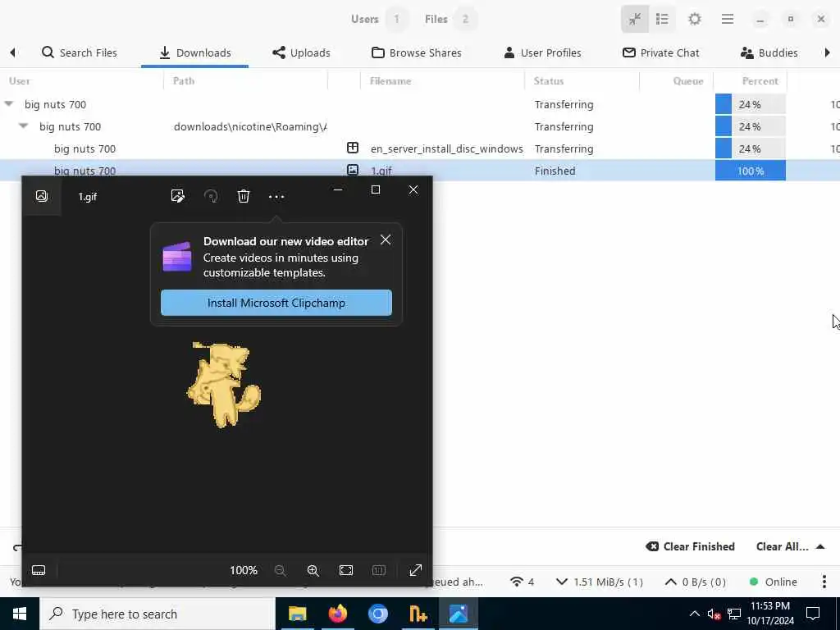Click the image file icon beside 1.gif row
The width and height of the screenshot is (840, 630).
pos(352,170)
